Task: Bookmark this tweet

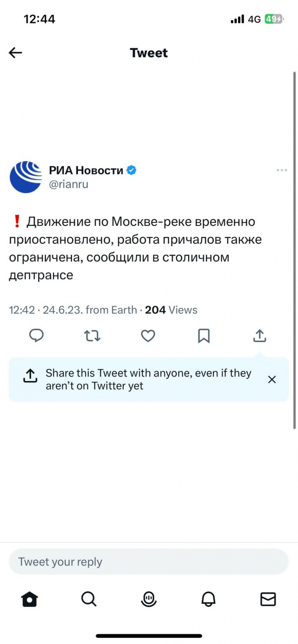Action: pyautogui.click(x=204, y=336)
